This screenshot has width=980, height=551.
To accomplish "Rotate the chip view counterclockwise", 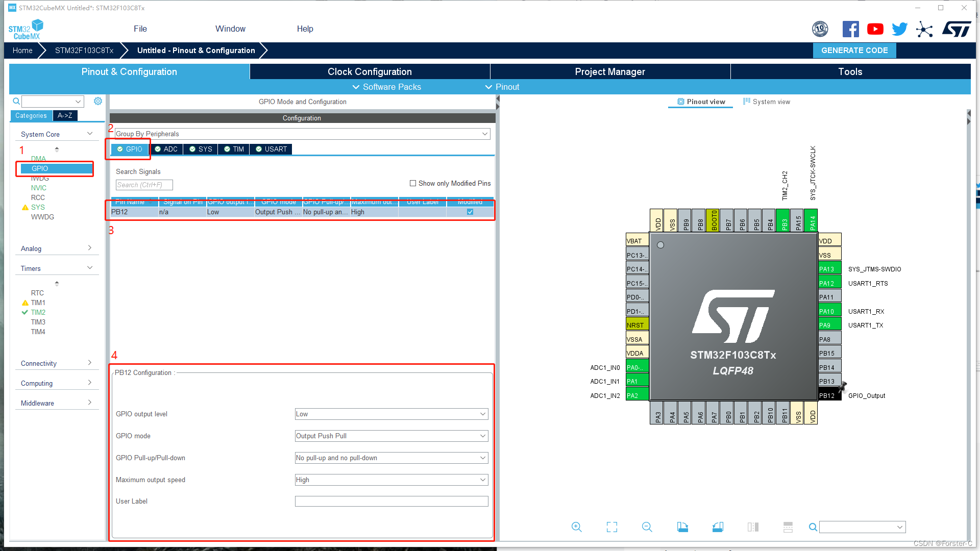I will point(718,527).
